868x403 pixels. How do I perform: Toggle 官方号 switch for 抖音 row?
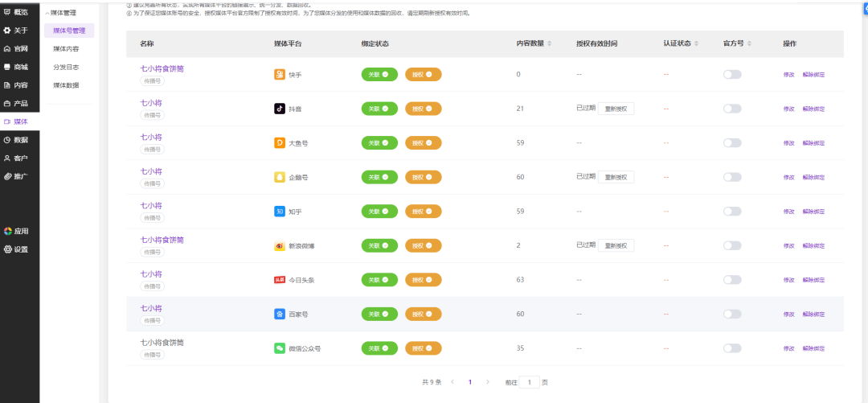(732, 109)
